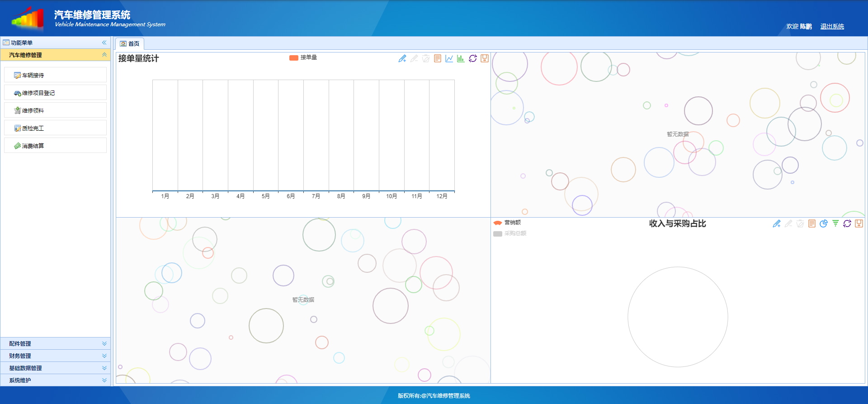The width and height of the screenshot is (868, 404).
Task: Click the 退出系统 logout link
Action: click(832, 26)
